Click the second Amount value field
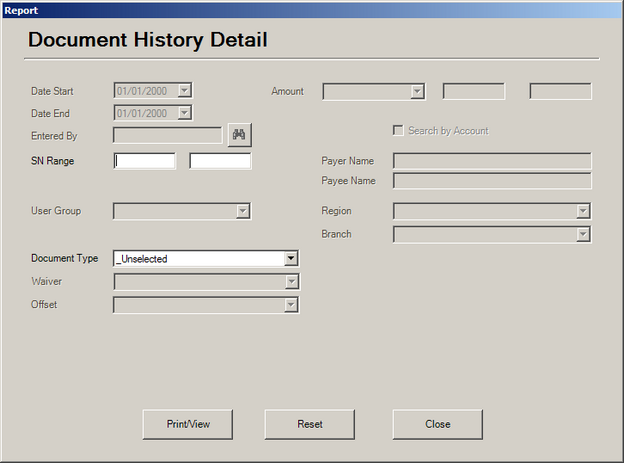 [x=561, y=92]
